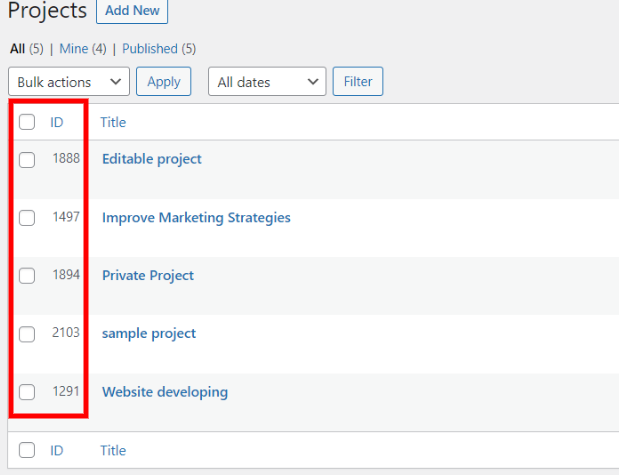
Task: Tick the select-all checkbox in table footer
Action: [x=27, y=451]
